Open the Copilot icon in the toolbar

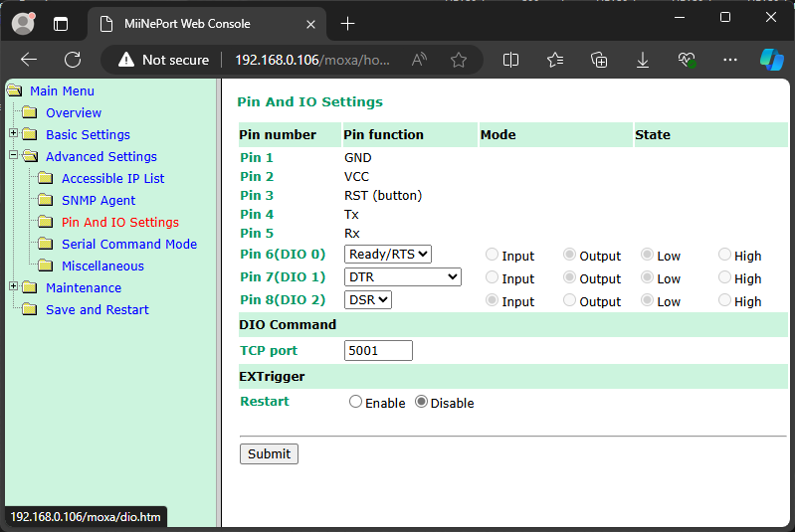tap(771, 60)
